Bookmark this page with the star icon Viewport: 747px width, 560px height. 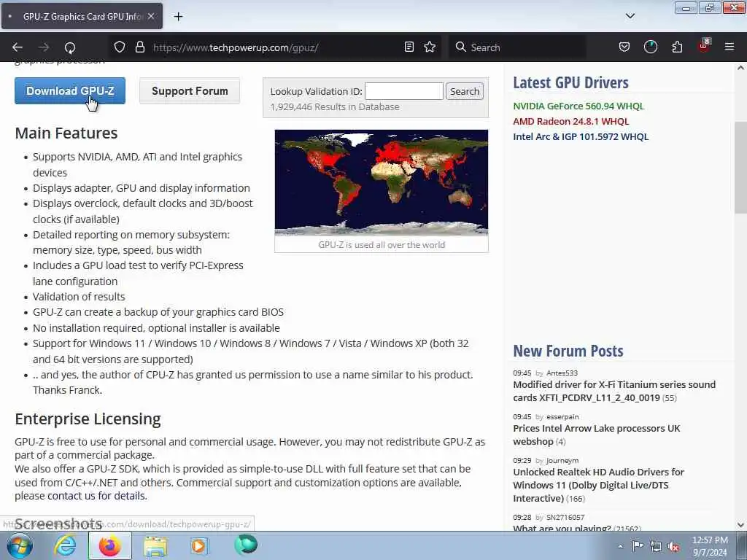(430, 47)
